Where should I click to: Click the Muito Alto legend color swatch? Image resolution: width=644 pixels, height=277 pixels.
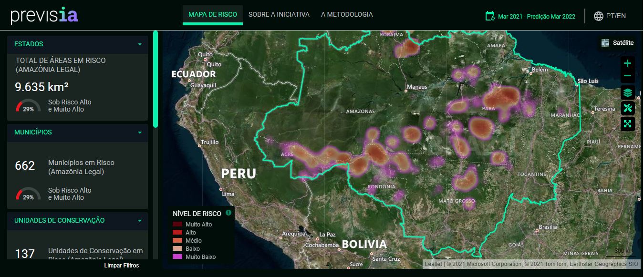coord(177,225)
